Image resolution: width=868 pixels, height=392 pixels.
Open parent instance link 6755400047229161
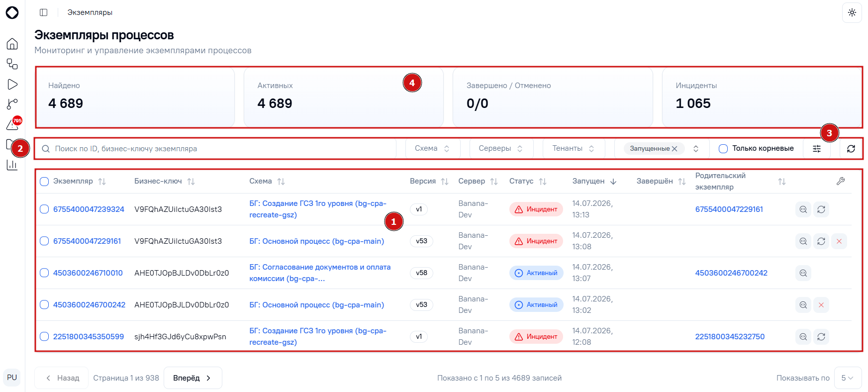pos(729,209)
